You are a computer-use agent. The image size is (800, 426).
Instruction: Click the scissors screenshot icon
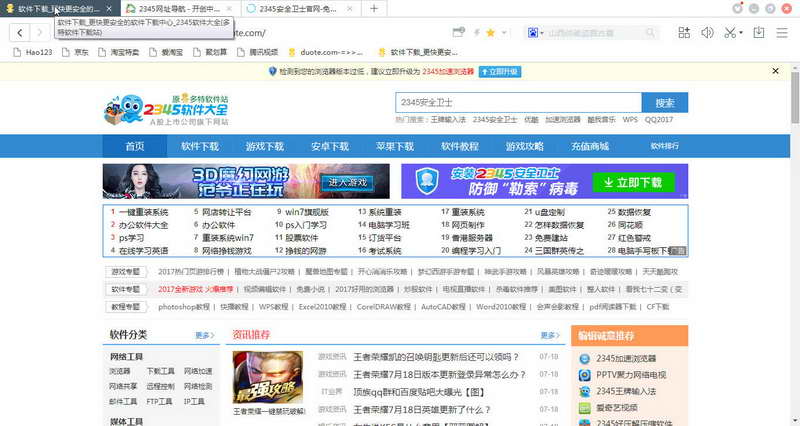(x=730, y=33)
